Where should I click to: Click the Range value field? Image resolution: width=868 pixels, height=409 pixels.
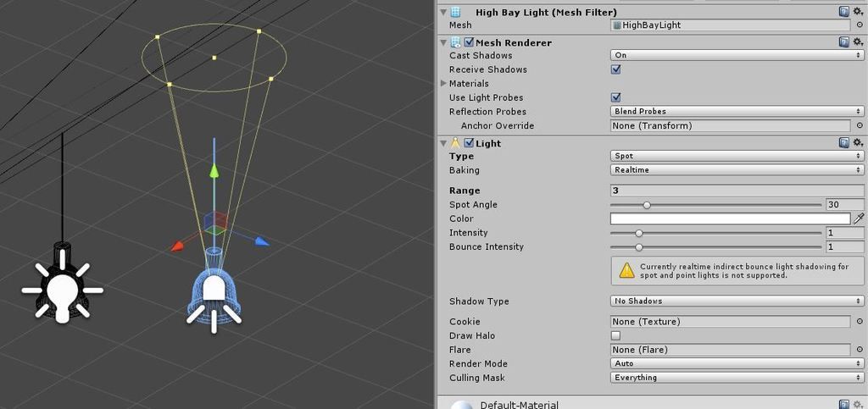(737, 191)
